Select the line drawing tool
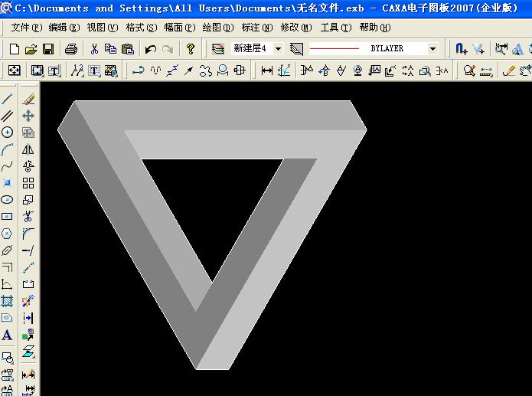 pyautogui.click(x=7, y=99)
